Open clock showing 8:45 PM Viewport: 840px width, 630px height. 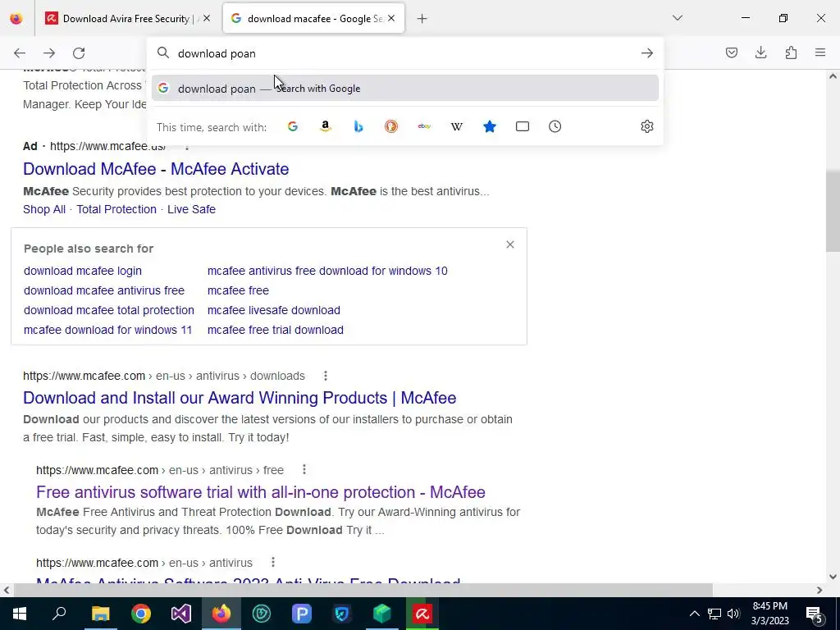(x=769, y=614)
